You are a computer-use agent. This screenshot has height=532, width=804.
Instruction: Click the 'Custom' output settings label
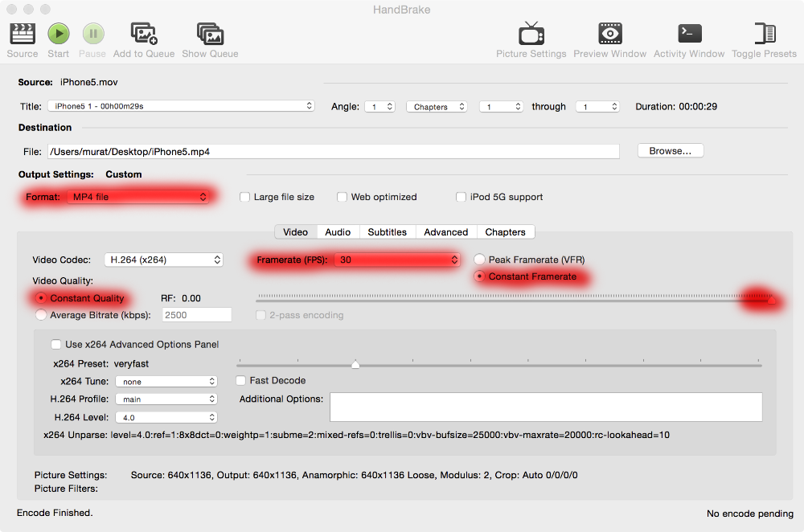click(x=124, y=174)
